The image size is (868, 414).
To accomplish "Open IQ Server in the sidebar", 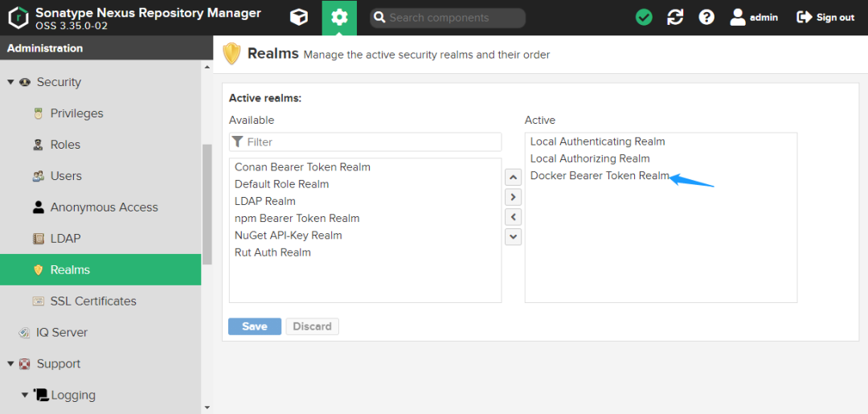I will coord(61,333).
